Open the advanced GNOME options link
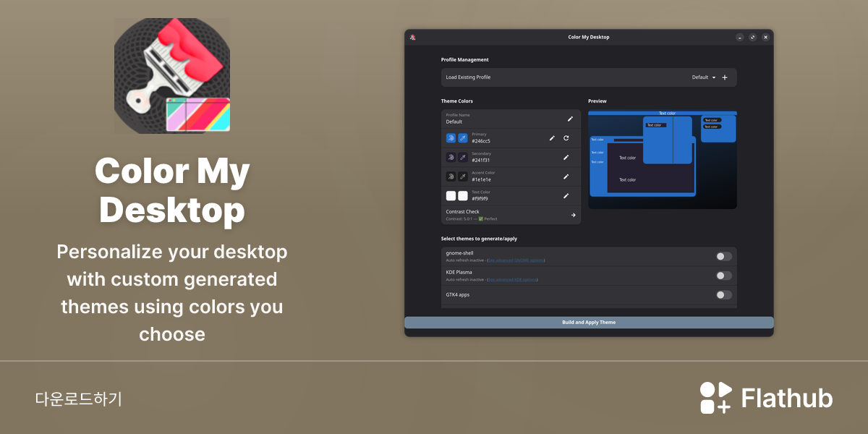 point(516,260)
